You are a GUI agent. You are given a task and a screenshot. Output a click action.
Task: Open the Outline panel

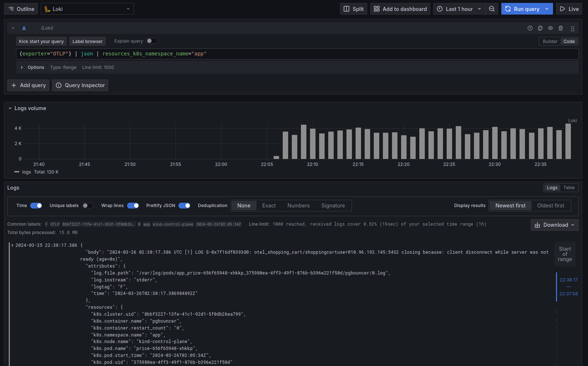tap(21, 9)
